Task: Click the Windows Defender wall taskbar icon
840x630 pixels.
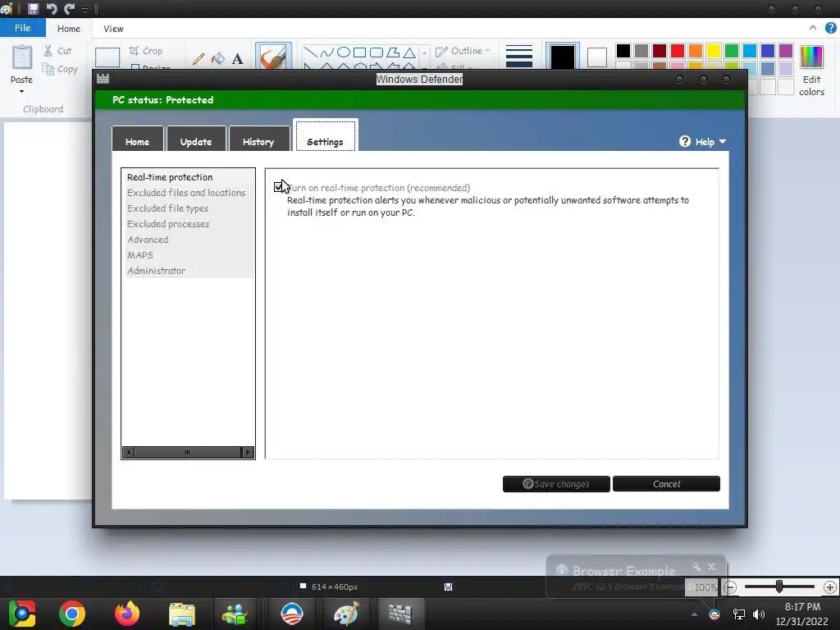Action: [x=399, y=614]
